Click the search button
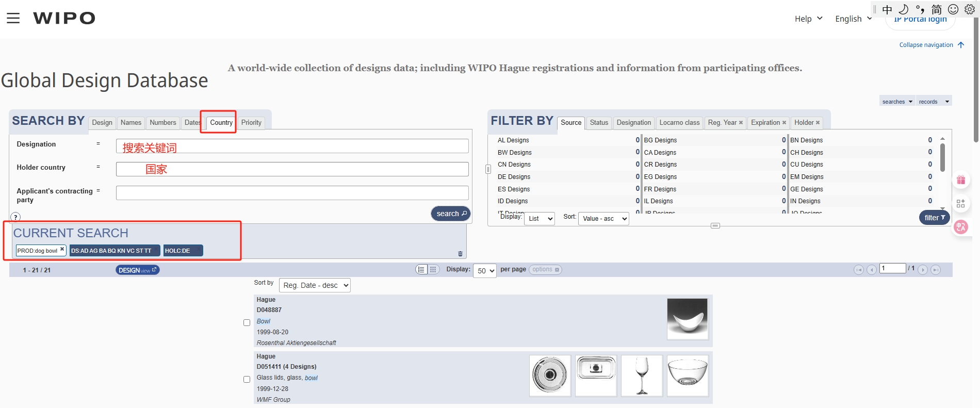 point(450,214)
